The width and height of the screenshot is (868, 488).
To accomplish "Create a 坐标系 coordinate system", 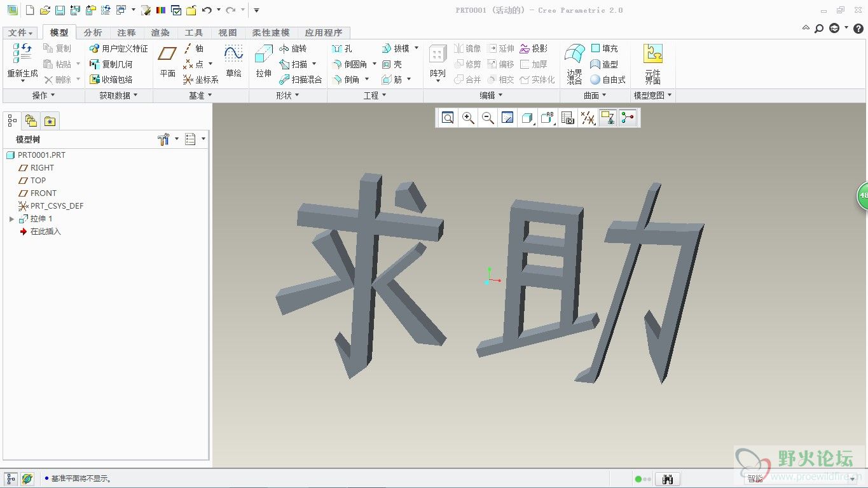I will click(x=201, y=80).
